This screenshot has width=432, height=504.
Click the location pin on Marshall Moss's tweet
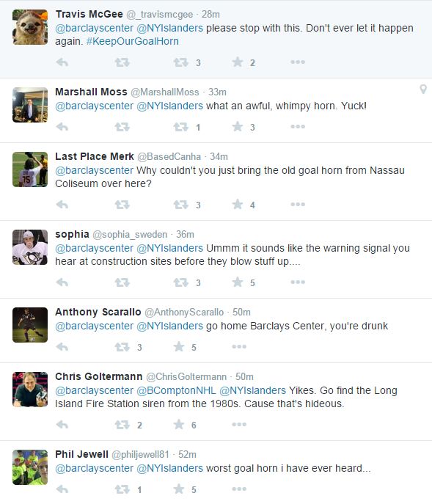[x=423, y=89]
